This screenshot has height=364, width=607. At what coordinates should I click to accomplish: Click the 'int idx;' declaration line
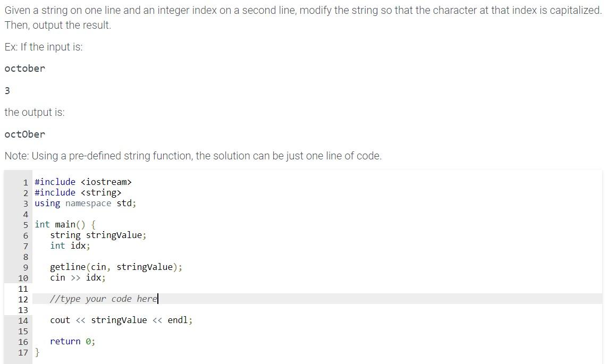[70, 246]
